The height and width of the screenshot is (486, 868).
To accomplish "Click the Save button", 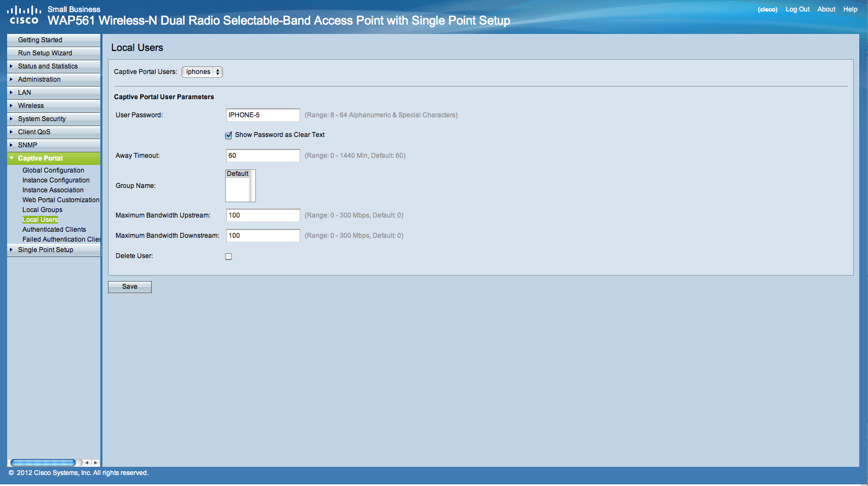I will click(x=130, y=287).
